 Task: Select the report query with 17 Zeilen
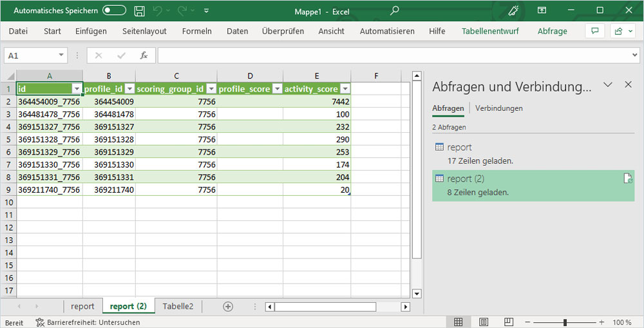click(x=533, y=154)
